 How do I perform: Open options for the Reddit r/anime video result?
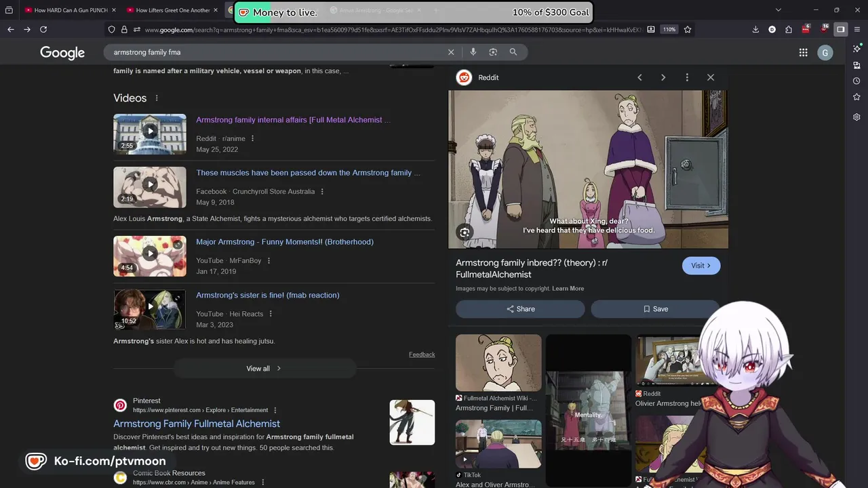click(252, 138)
